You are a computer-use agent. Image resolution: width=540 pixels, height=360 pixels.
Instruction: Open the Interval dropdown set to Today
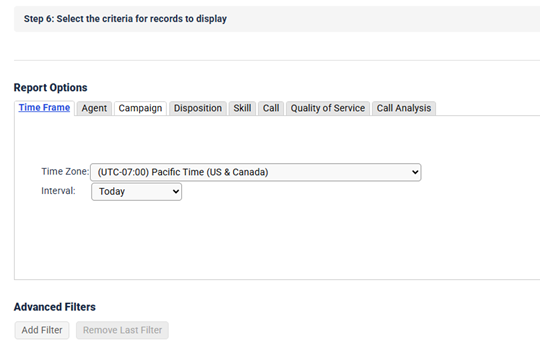click(x=136, y=192)
